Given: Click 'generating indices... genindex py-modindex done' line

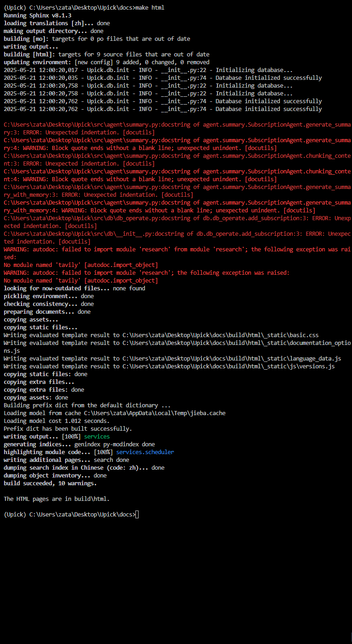Looking at the screenshot, I should (79, 444).
